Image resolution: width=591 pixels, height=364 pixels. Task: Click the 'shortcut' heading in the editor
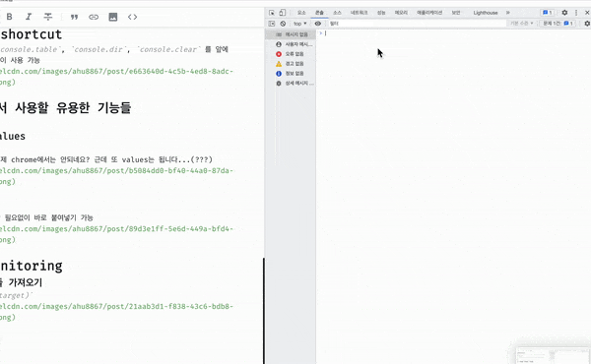coord(31,34)
